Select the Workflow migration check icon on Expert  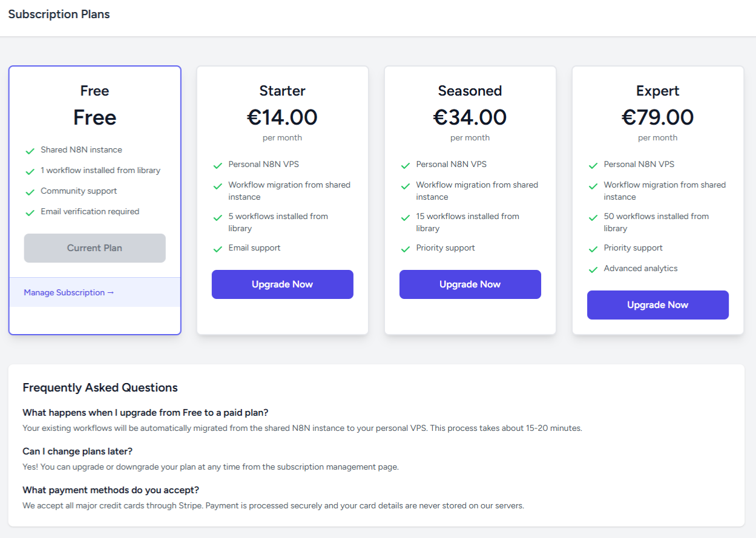pyautogui.click(x=593, y=185)
